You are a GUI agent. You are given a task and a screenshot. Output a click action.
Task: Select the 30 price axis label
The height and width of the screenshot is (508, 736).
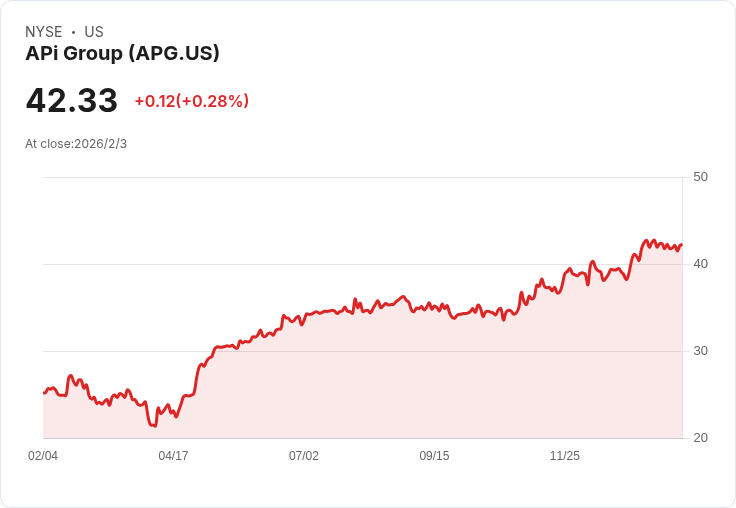click(700, 351)
